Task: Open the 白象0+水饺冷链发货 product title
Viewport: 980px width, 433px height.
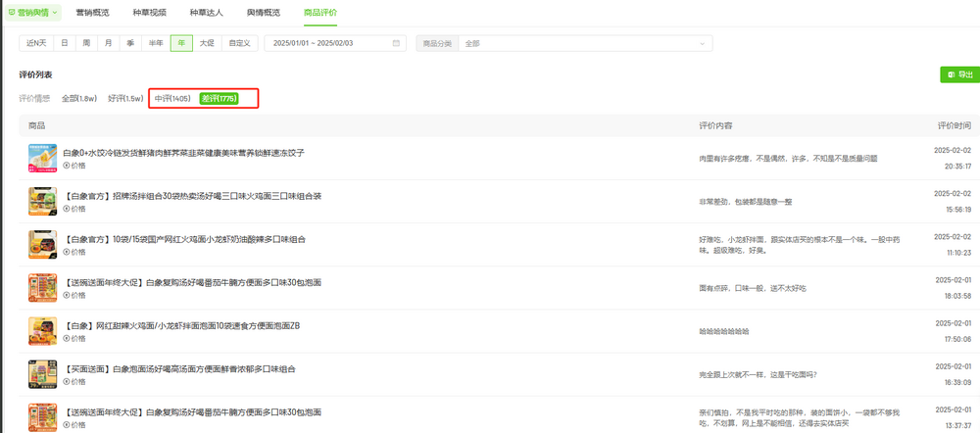Action: 184,153
